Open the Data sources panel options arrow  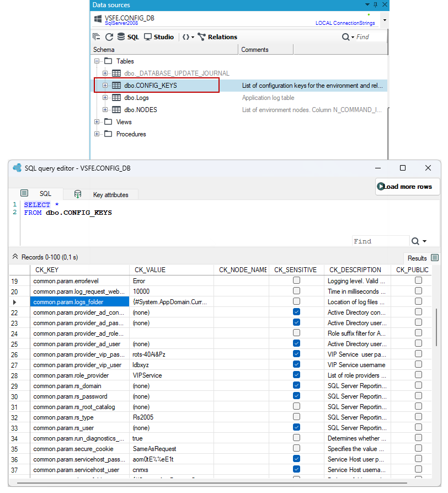tap(367, 5)
